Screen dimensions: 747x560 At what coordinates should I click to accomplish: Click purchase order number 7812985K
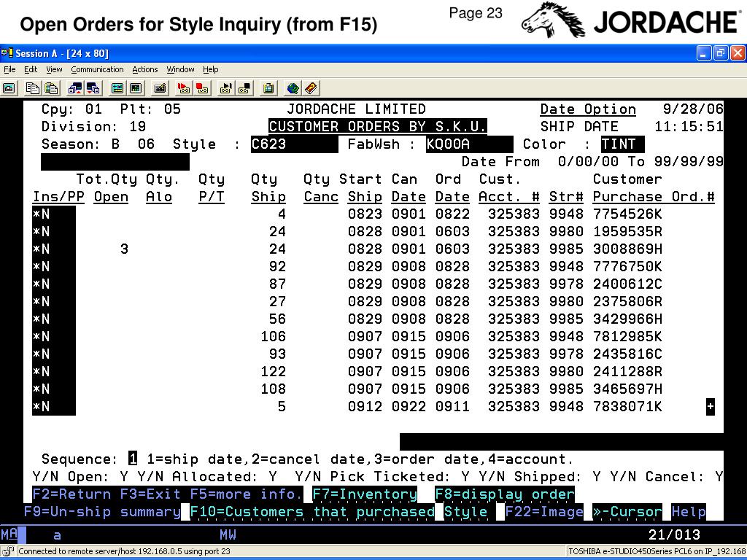627,337
